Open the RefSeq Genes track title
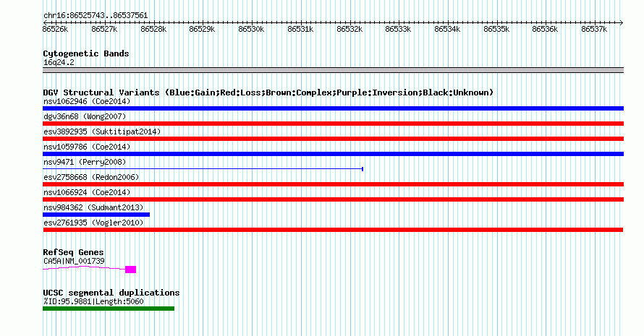Screen dimensions: 644x336 click(73, 252)
